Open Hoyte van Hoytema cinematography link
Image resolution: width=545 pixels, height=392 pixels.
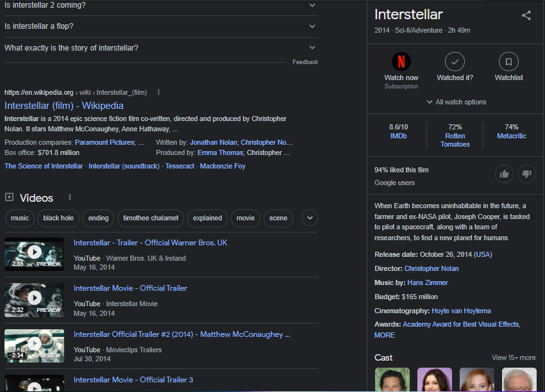coord(461,311)
